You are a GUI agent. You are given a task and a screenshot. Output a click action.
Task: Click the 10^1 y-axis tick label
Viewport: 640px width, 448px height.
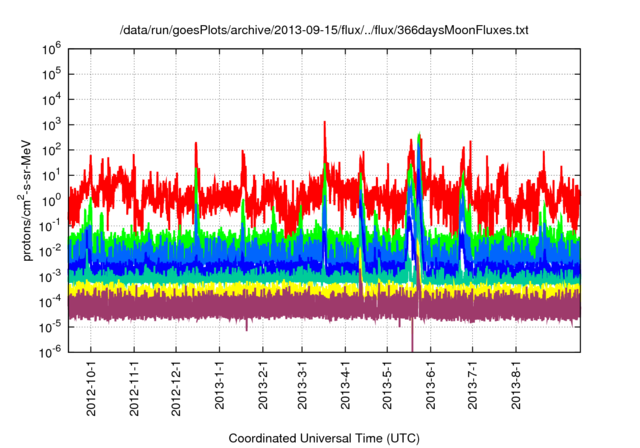pos(52,175)
